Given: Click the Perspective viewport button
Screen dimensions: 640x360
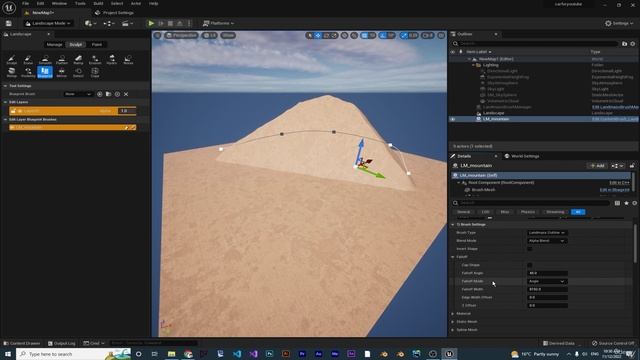Looking at the screenshot, I should pyautogui.click(x=181, y=36).
